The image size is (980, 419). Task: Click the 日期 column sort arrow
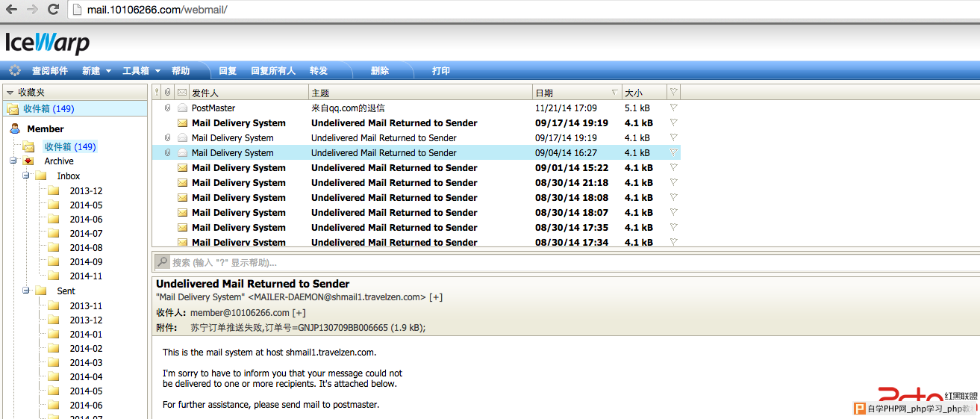615,93
